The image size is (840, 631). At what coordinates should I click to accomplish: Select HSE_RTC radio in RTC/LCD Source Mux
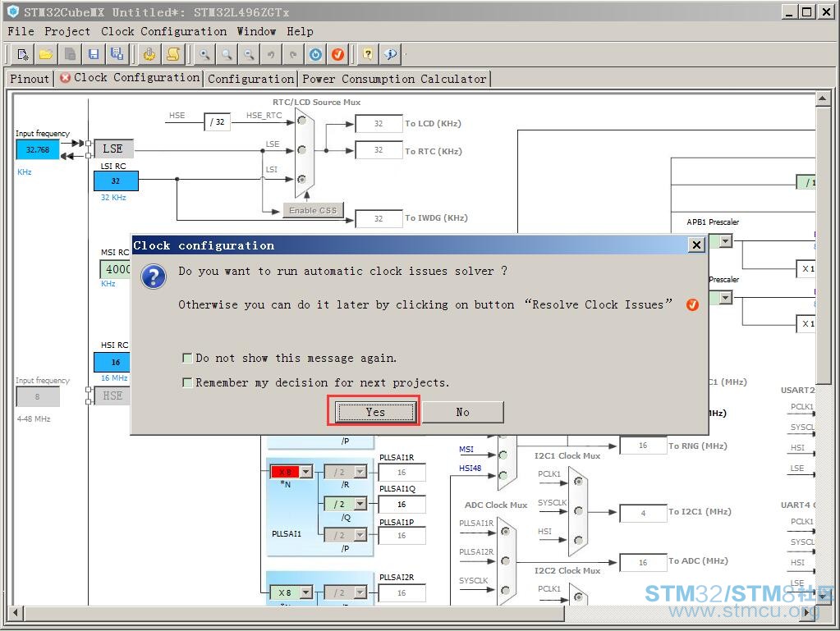(x=302, y=121)
